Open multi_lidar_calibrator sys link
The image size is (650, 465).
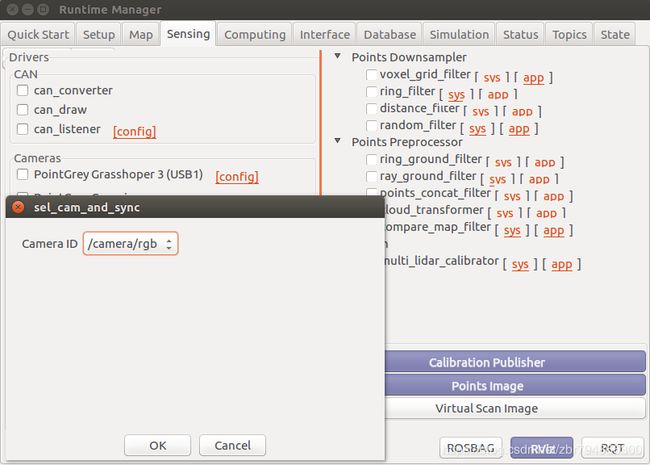coord(520,264)
